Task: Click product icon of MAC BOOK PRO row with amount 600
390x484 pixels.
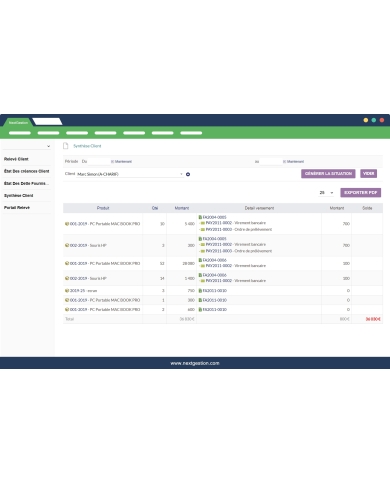Action: click(67, 310)
